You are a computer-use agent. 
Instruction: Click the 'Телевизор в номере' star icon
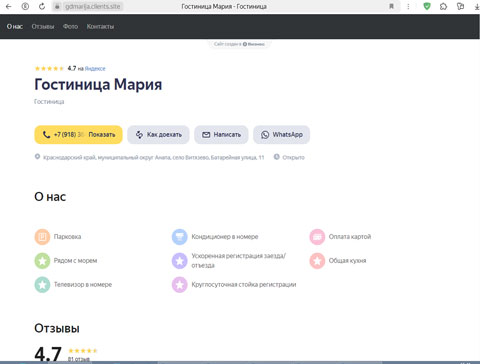point(42,285)
